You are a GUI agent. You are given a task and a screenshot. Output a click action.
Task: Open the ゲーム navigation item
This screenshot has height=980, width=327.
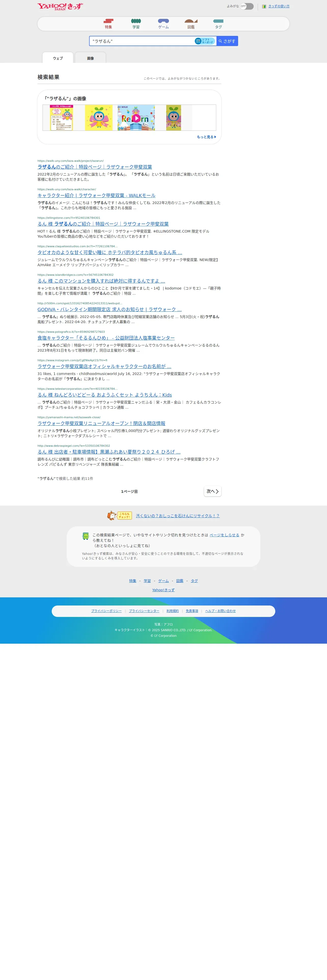[163, 24]
